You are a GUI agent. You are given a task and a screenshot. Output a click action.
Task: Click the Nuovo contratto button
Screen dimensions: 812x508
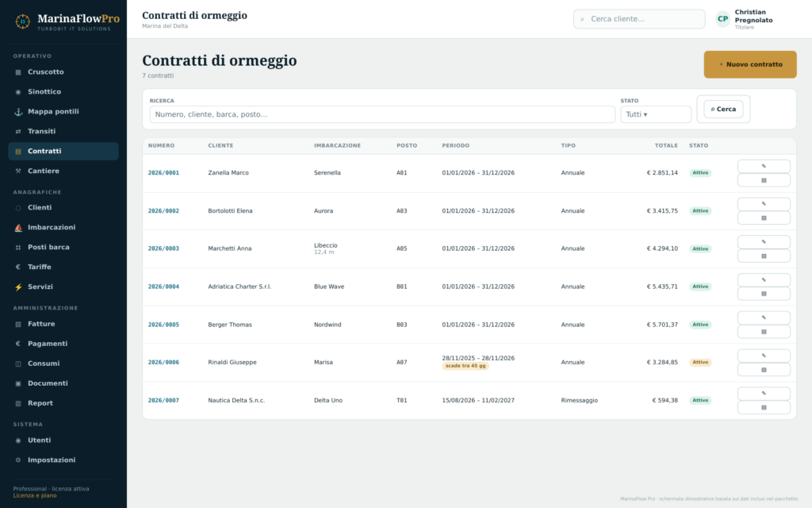click(750, 64)
